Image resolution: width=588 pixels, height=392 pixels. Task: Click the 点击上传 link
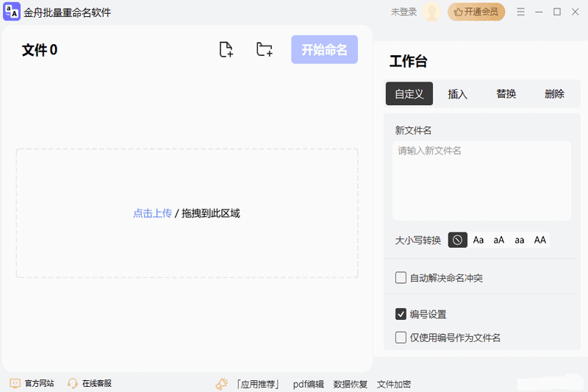pyautogui.click(x=153, y=213)
